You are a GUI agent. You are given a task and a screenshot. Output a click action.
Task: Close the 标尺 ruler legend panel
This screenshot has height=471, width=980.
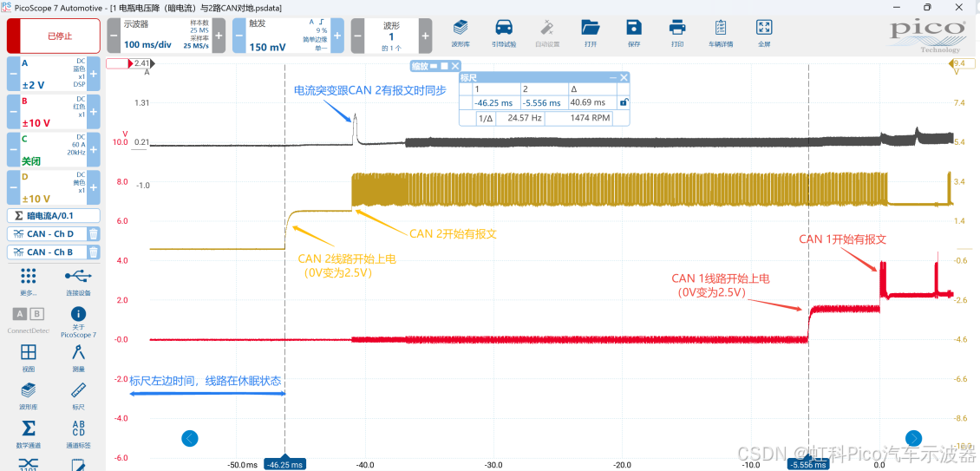pos(624,77)
